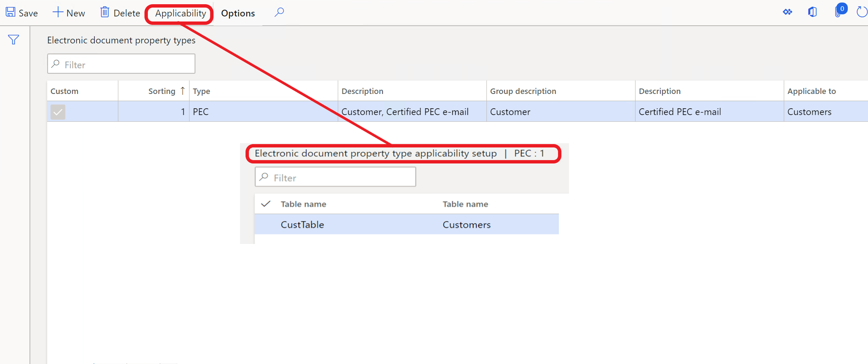This screenshot has width=868, height=364.
Task: Click the magnifier icon in the applicability setup Filter field
Action: tap(264, 177)
